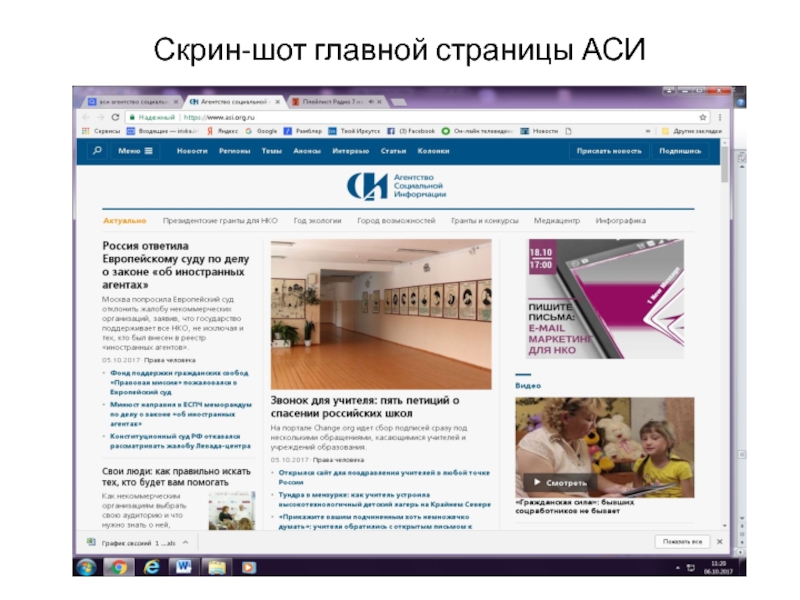Click the Windows Start button

click(86, 567)
